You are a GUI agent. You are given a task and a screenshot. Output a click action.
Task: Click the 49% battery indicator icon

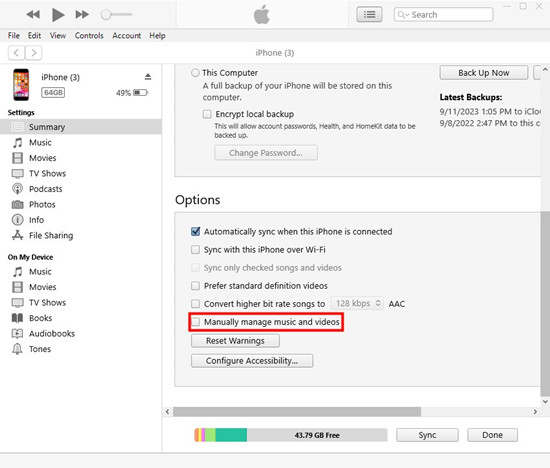point(140,93)
